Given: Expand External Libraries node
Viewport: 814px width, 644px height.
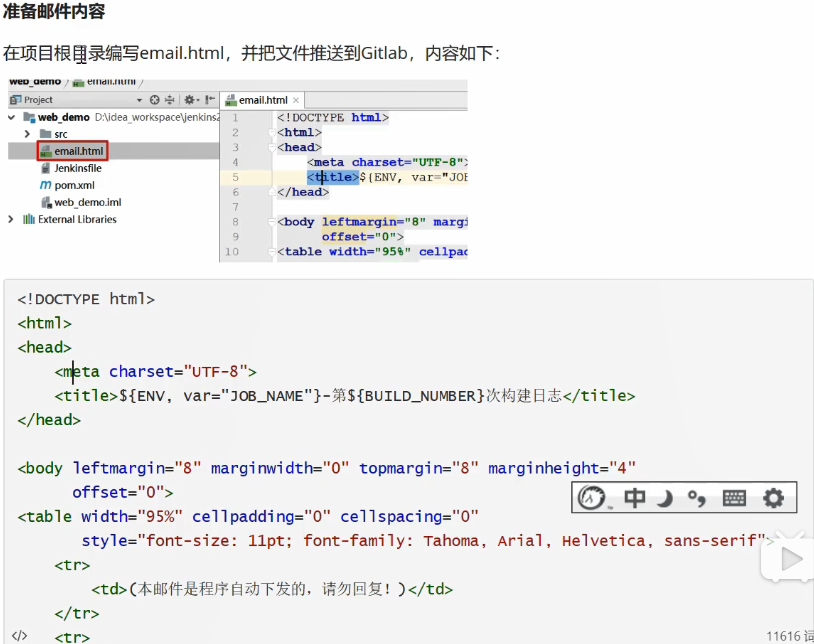Looking at the screenshot, I should click(x=11, y=219).
